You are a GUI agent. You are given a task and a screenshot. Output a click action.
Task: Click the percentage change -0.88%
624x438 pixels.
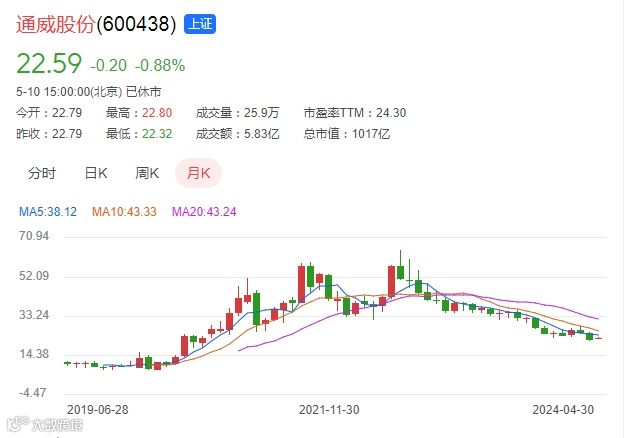pos(160,66)
